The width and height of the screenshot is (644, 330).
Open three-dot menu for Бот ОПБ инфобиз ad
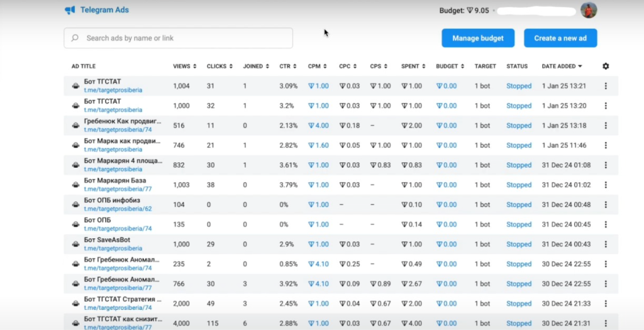tap(606, 204)
